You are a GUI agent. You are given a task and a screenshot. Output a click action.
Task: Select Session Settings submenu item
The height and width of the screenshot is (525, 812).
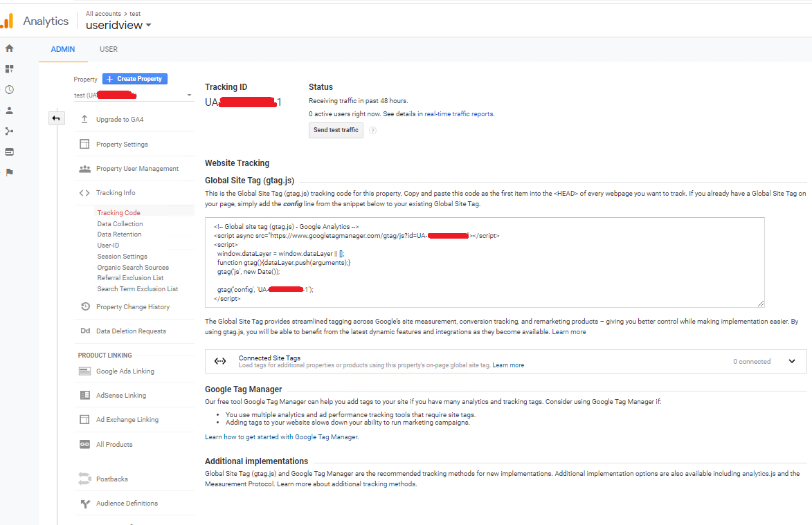click(x=123, y=257)
